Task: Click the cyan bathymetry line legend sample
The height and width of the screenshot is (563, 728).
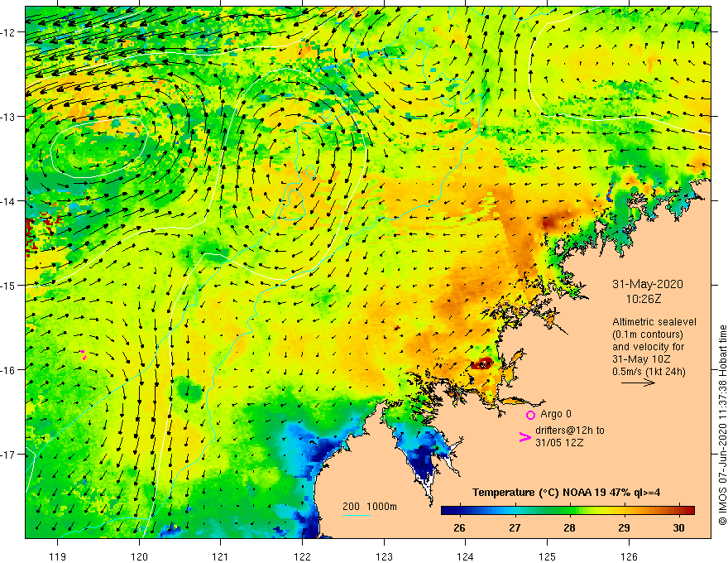Action: [356, 515]
